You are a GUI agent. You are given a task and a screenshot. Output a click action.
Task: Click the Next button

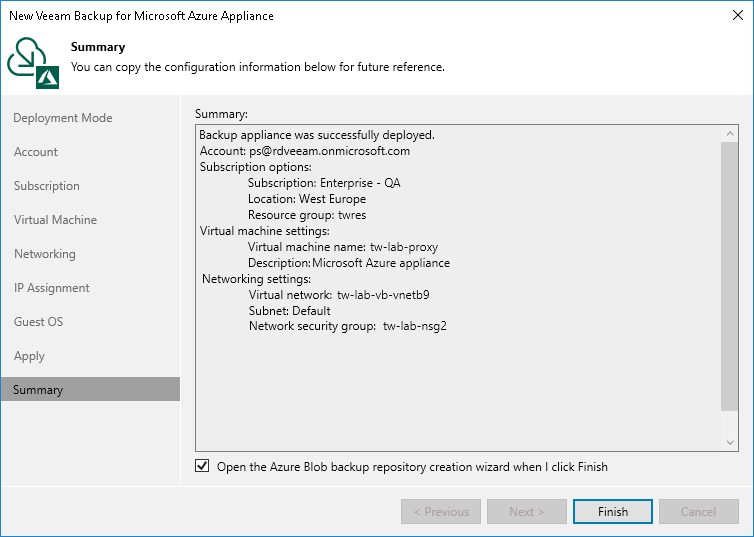[x=526, y=511]
